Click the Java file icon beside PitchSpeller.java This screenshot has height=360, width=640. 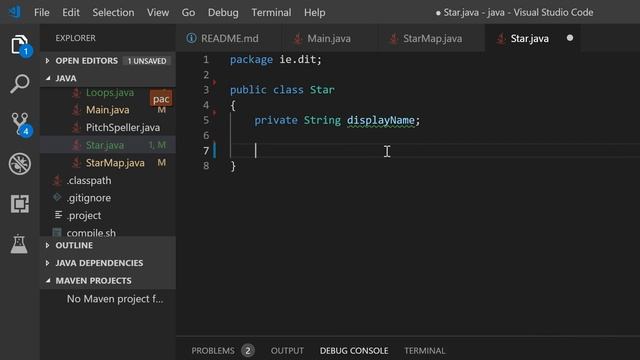[x=76, y=128]
